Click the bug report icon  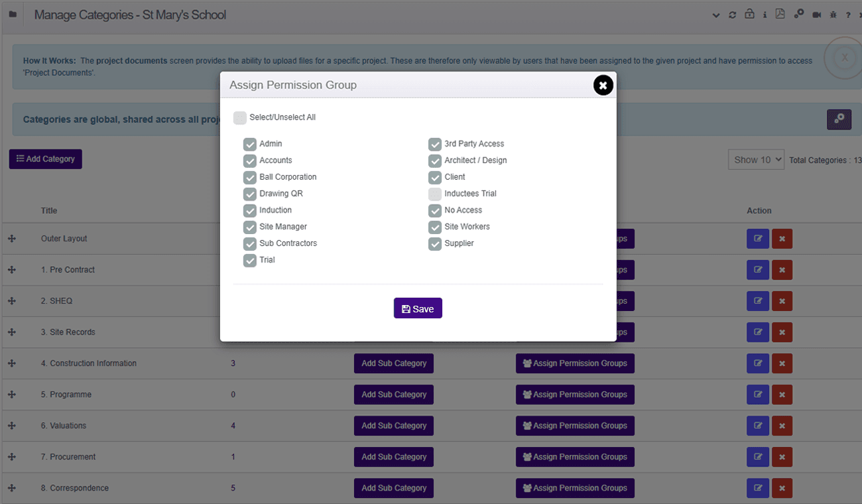pos(833,15)
